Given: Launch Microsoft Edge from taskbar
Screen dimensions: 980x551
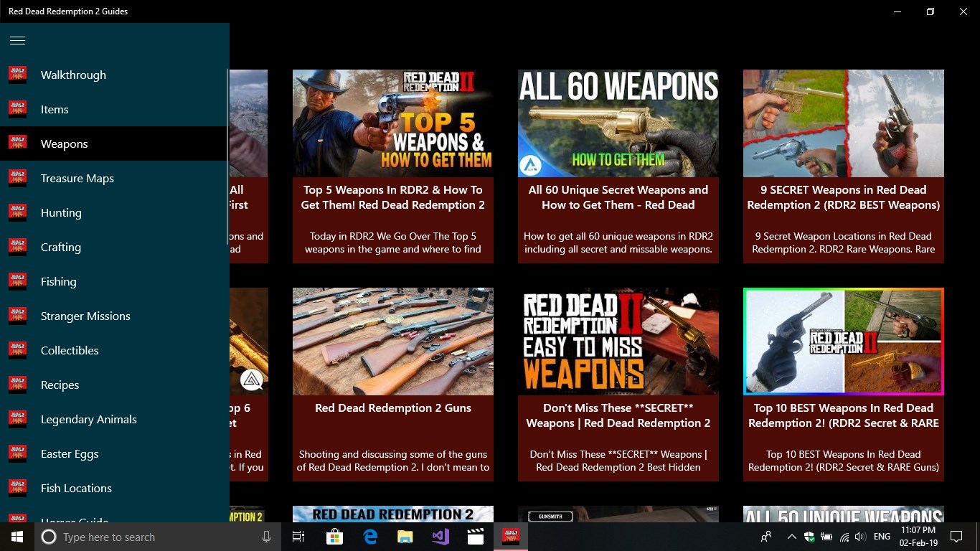Looking at the screenshot, I should [370, 537].
